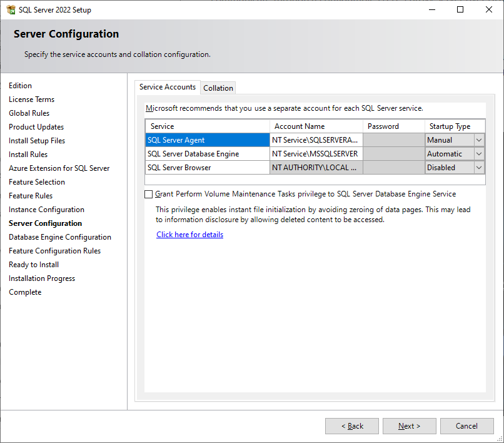
Task: Switch to the Collation tab
Action: pyautogui.click(x=218, y=88)
